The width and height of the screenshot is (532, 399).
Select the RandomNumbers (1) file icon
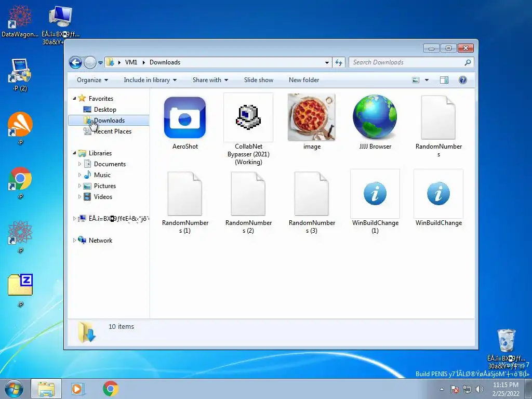click(x=185, y=194)
